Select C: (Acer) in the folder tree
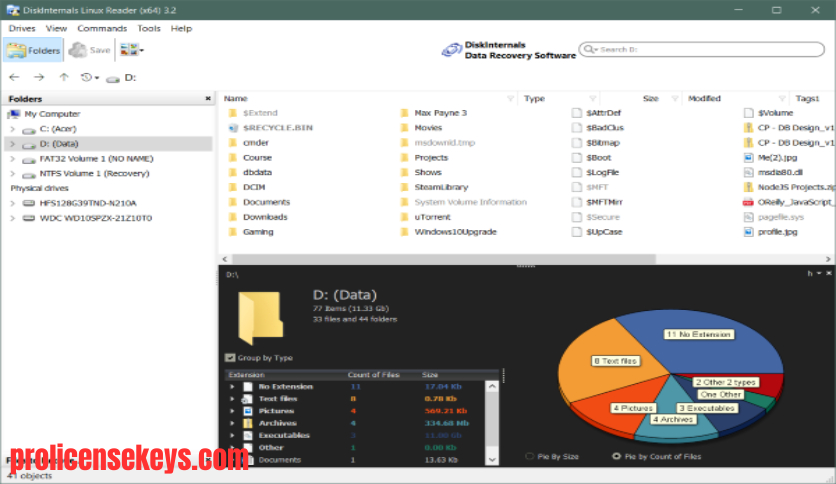 point(58,129)
